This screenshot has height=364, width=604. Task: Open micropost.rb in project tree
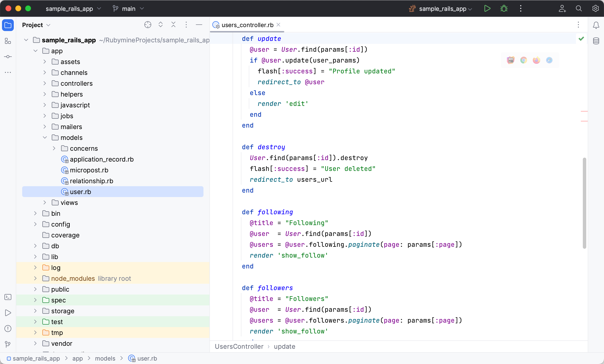tap(89, 170)
